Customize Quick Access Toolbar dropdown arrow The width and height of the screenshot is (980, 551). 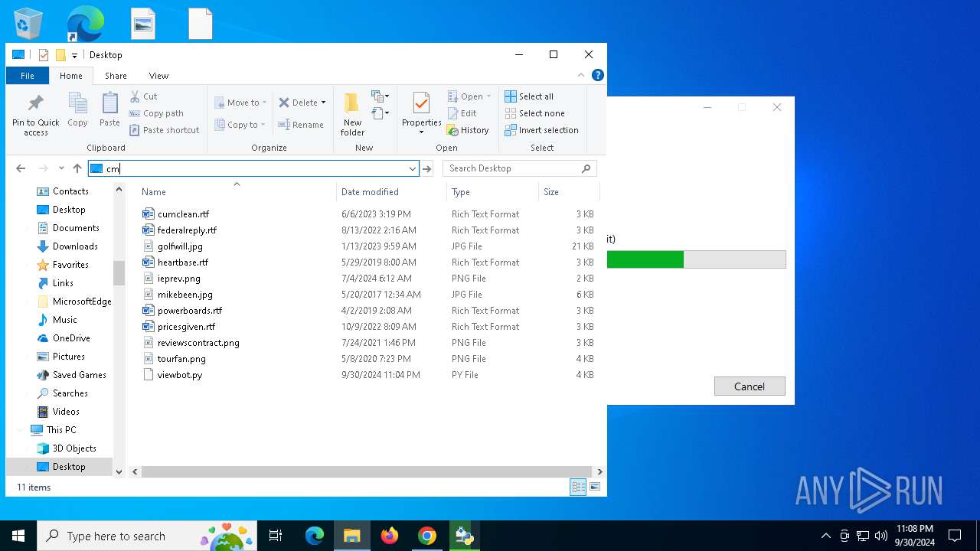74,55
